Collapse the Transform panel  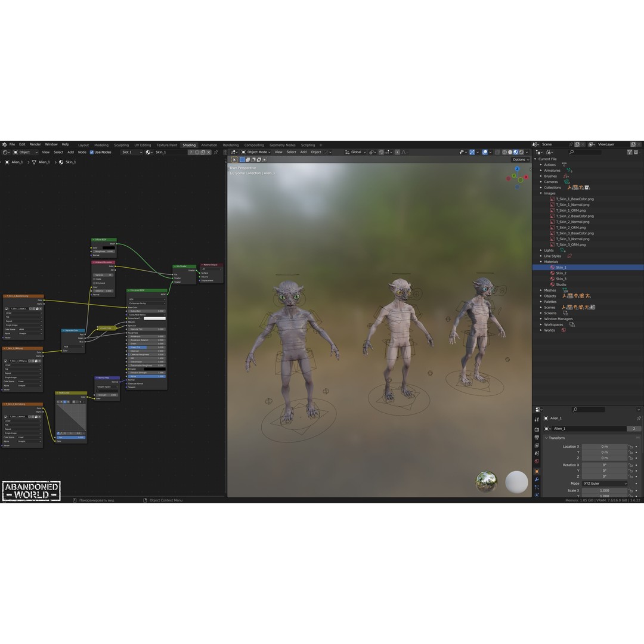[x=546, y=438]
